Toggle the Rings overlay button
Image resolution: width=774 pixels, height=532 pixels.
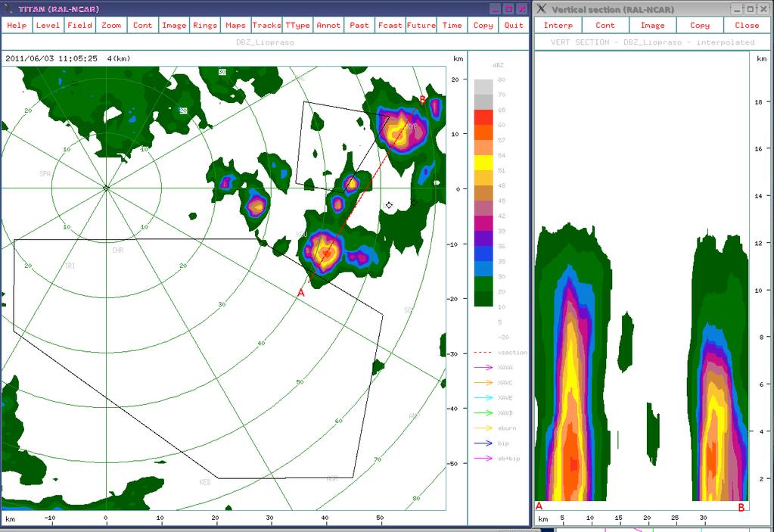point(205,25)
